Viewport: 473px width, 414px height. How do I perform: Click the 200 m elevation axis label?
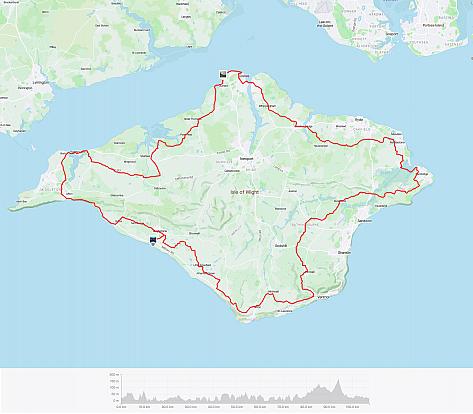[113, 375]
